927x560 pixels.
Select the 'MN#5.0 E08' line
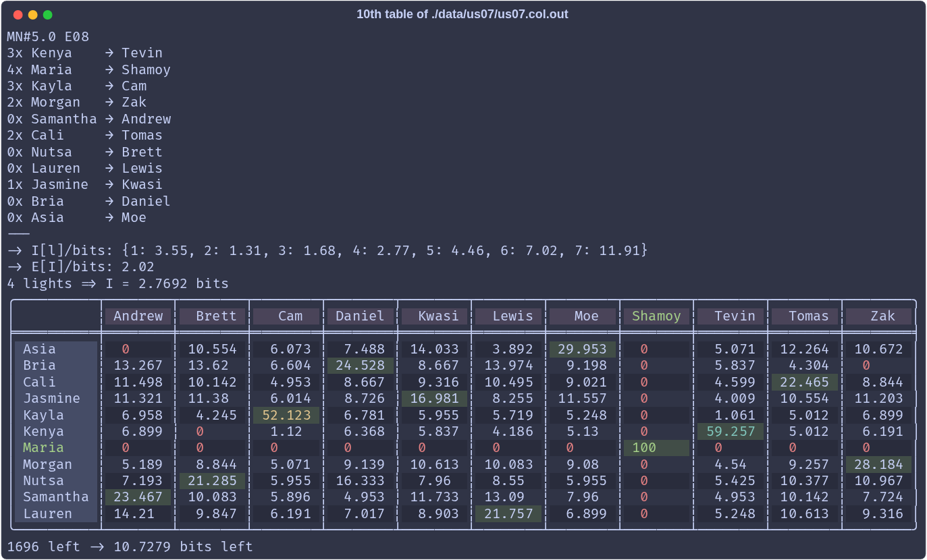[48, 36]
